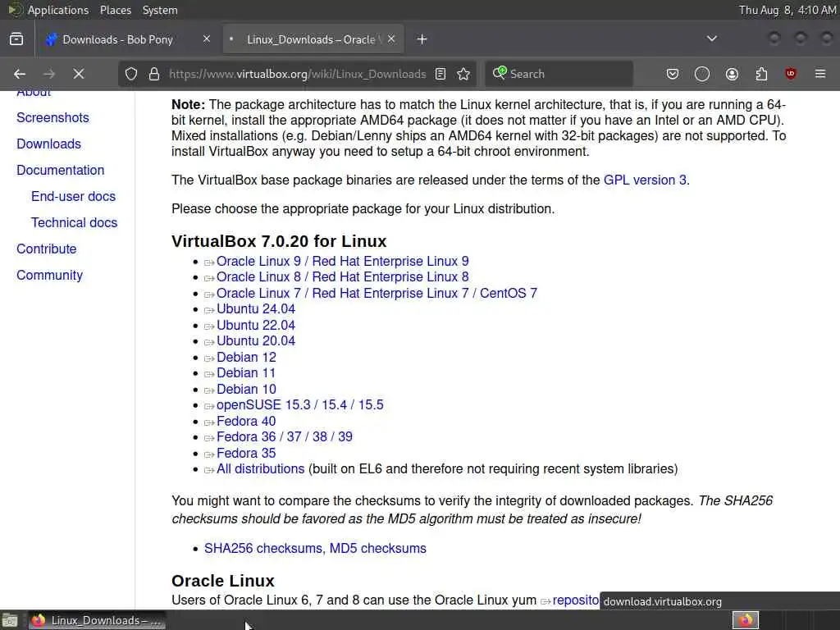This screenshot has width=840, height=630.
Task: Open Technical docs link
Action: click(74, 223)
